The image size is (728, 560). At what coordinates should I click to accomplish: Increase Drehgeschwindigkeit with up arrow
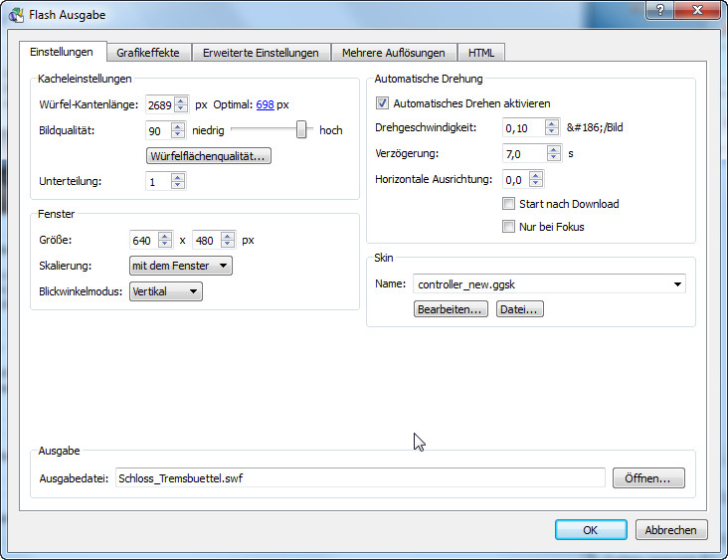pyautogui.click(x=552, y=122)
